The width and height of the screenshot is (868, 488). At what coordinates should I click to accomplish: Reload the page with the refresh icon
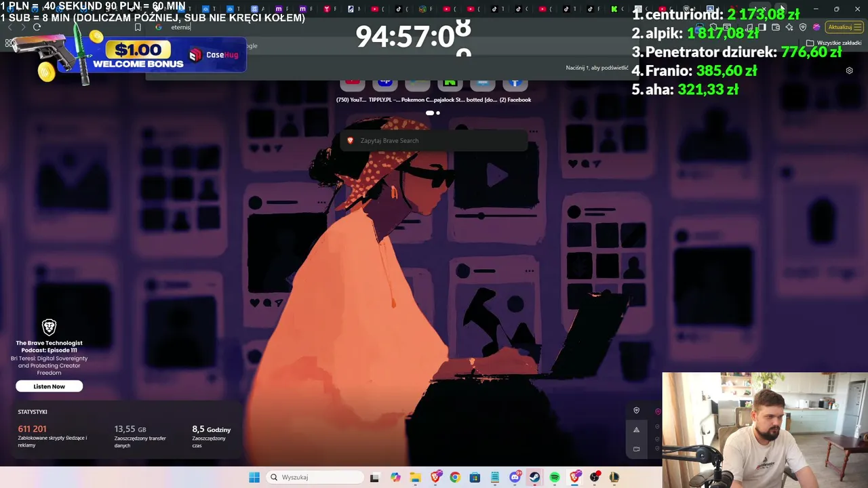point(37,27)
